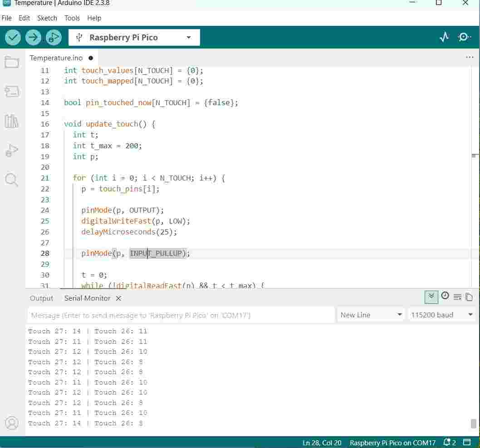This screenshot has height=448, width=480.
Task: Open the Search panel in sidebar
Action: point(12,180)
